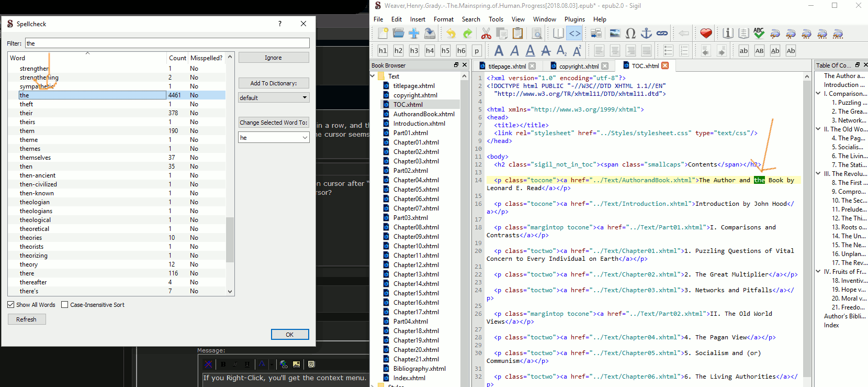Apply the h1 heading button
This screenshot has width=868, height=387.
(x=382, y=51)
